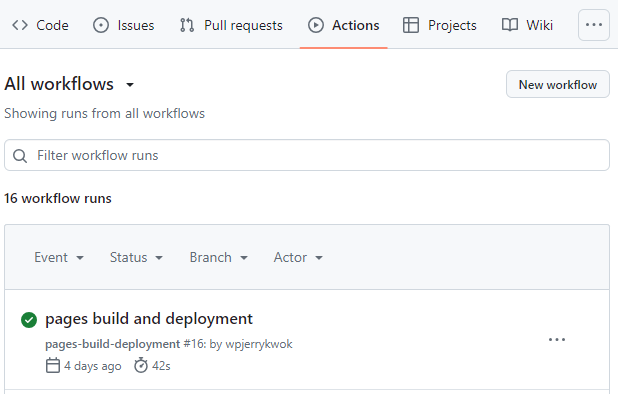Open the repository nav overflow menu
This screenshot has height=394, width=618.
[x=594, y=25]
